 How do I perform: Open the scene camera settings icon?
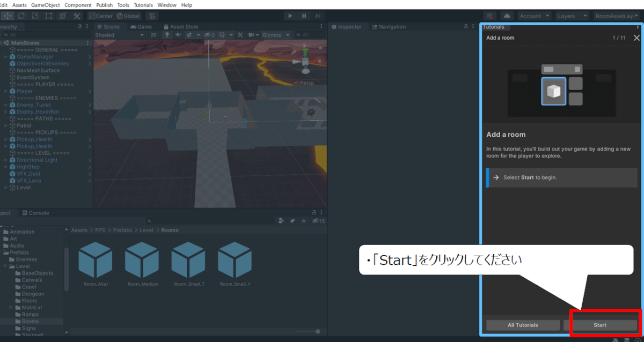(253, 35)
